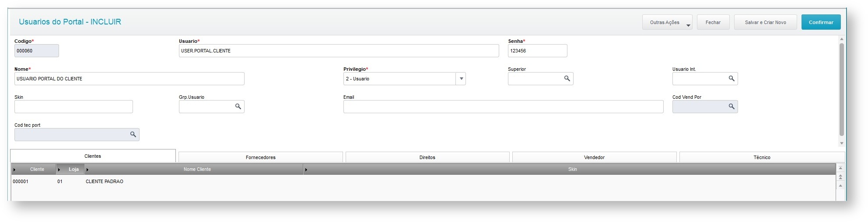Click Cod Vend Por search magnifier

point(731,107)
